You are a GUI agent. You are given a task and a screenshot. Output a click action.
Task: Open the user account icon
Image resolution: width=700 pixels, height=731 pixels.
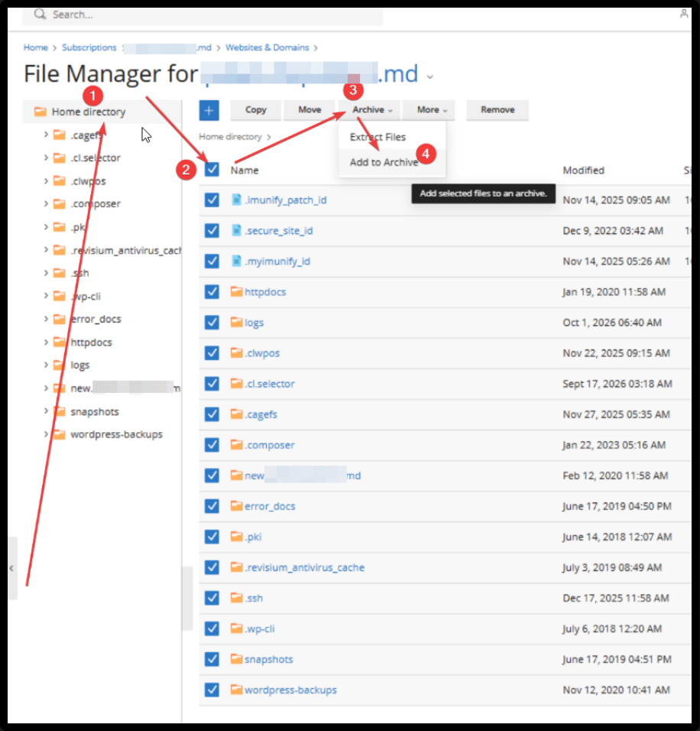pos(684,14)
